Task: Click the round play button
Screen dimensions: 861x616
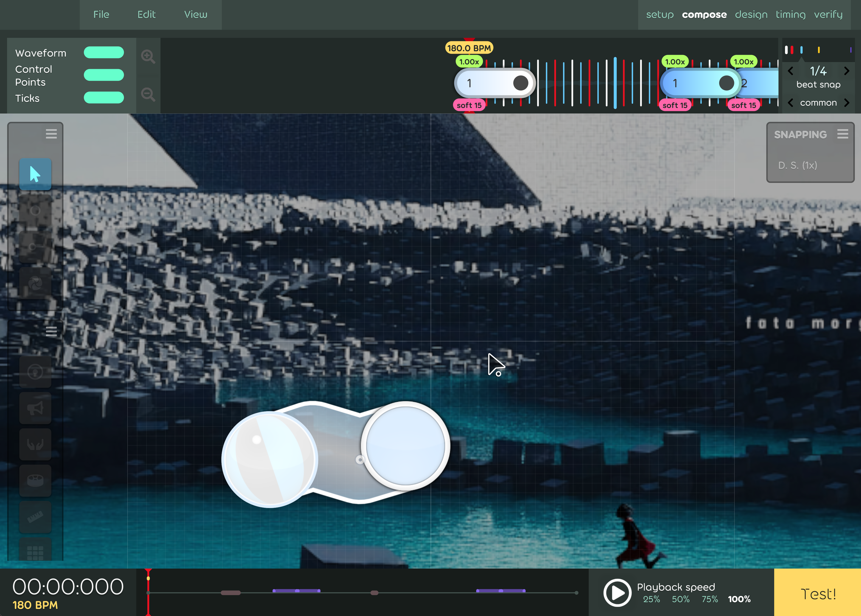Action: 617,593
